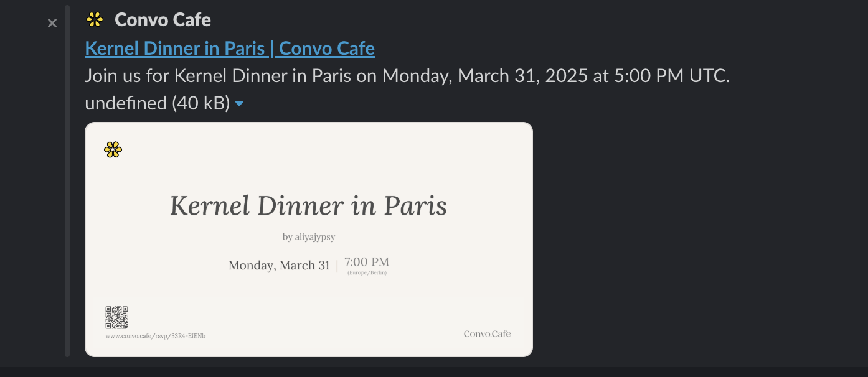868x377 pixels.
Task: Click the Convo Cafe site name
Action: (x=163, y=20)
